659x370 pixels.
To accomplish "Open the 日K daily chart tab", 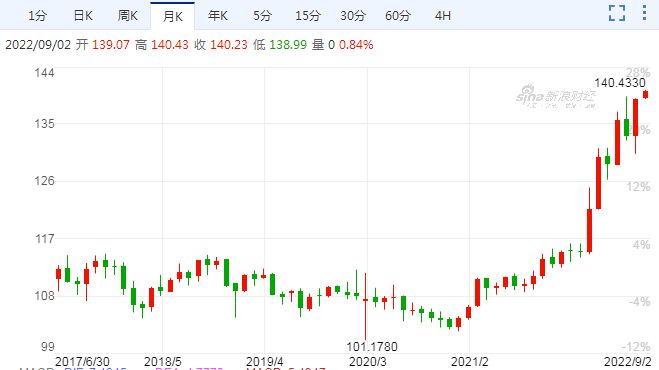I will coord(83,16).
